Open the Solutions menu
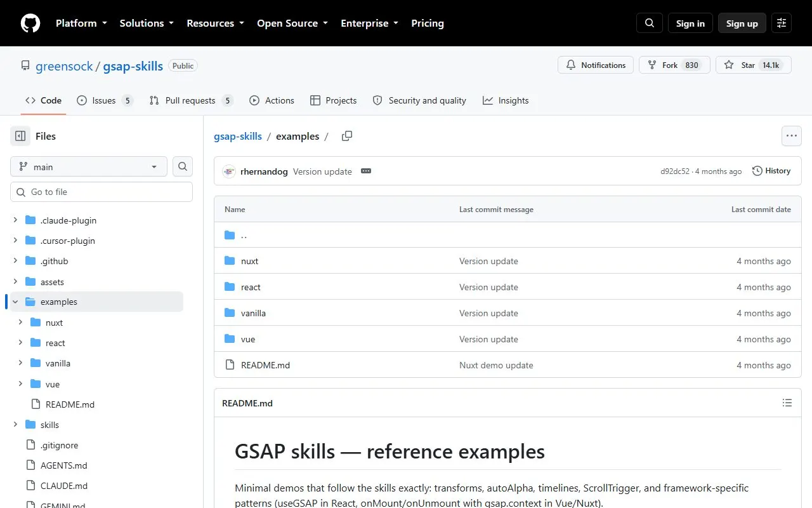The height and width of the screenshot is (508, 812). [x=147, y=23]
